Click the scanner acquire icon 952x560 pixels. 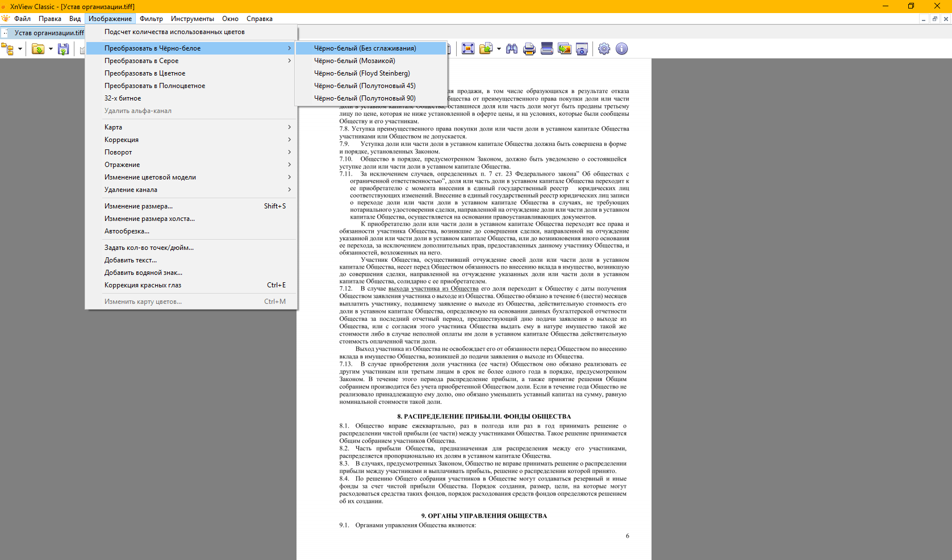pyautogui.click(x=547, y=49)
